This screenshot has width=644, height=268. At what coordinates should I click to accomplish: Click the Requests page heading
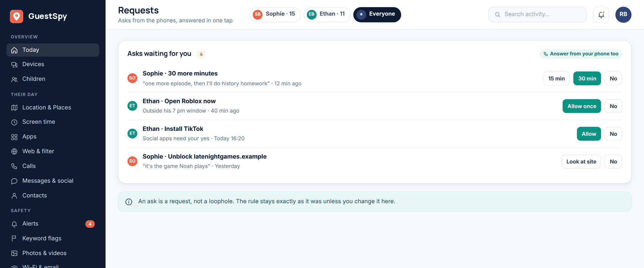138,10
